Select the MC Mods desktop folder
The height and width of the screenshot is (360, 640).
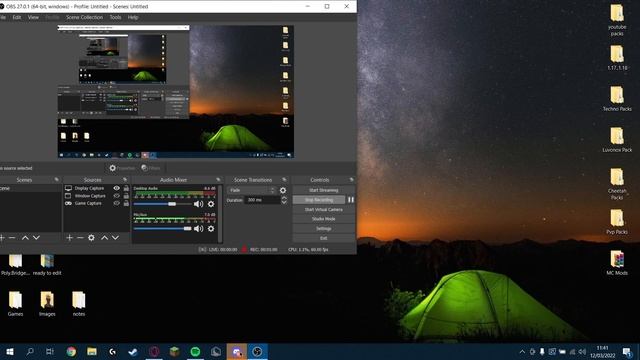point(617,262)
